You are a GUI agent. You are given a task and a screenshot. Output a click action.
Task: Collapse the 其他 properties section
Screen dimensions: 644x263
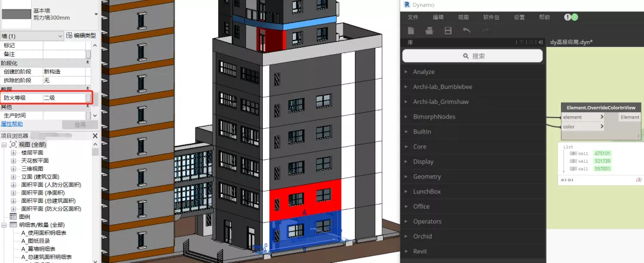point(87,107)
